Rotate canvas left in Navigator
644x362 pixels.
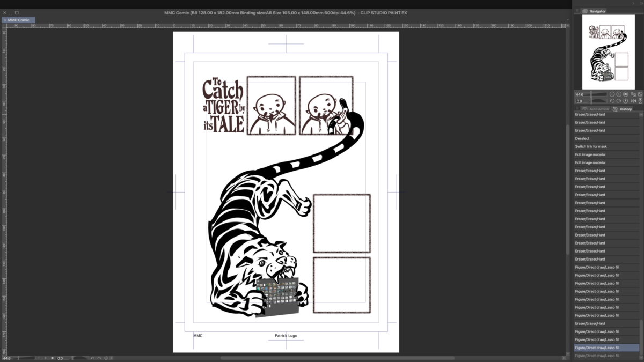tap(612, 101)
